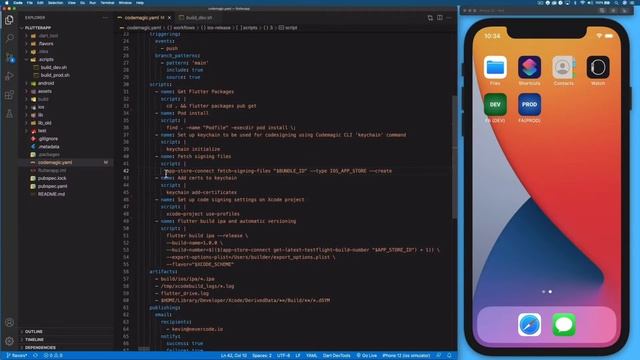Expand the flavors folder

point(46,44)
